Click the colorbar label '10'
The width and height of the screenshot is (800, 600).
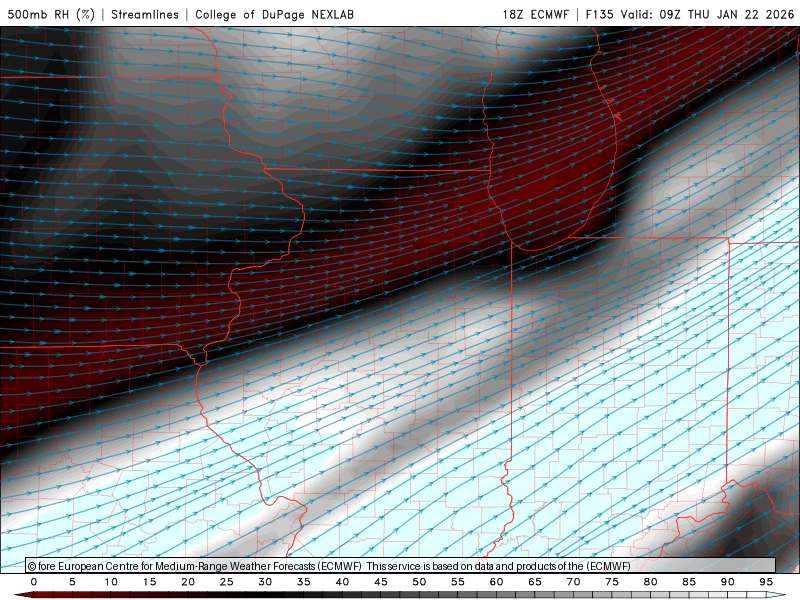(x=111, y=582)
